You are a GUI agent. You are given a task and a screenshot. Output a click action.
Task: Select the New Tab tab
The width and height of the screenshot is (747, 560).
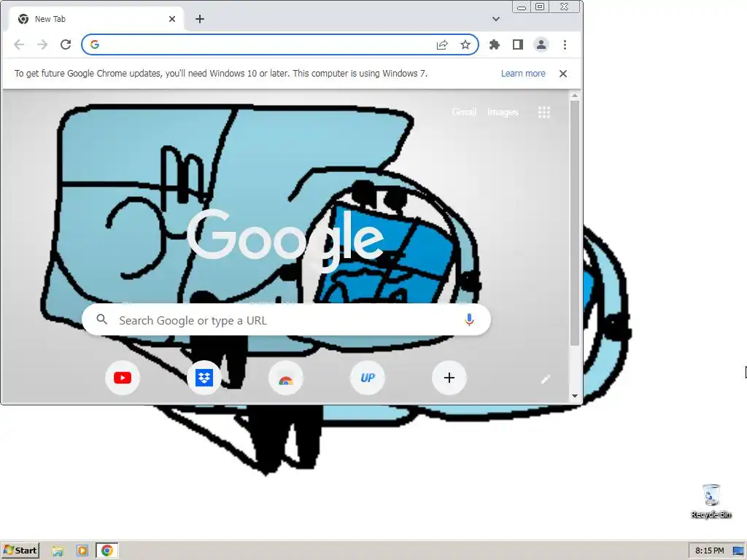pyautogui.click(x=97, y=19)
